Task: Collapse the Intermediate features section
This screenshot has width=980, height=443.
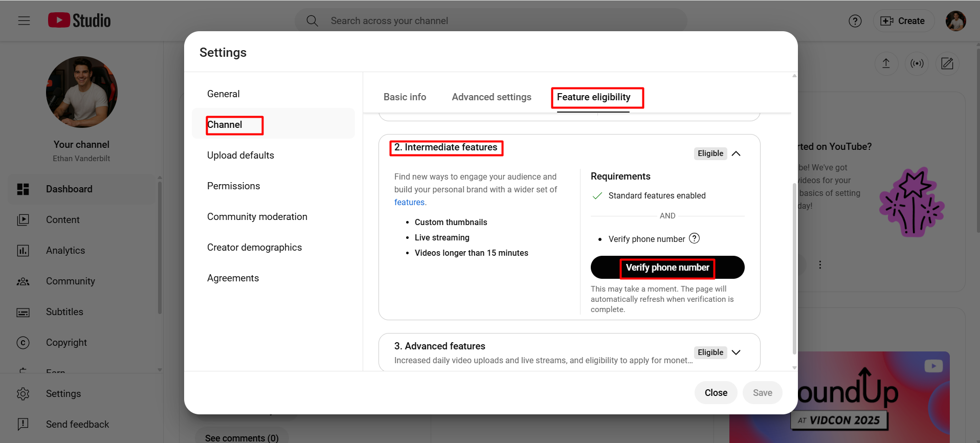Action: [736, 153]
